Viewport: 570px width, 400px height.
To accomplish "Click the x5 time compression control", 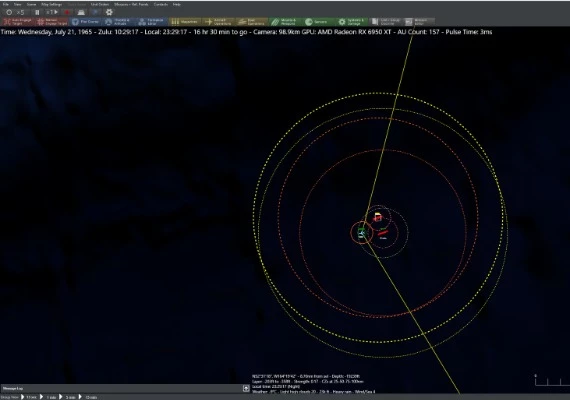I will [20, 12].
